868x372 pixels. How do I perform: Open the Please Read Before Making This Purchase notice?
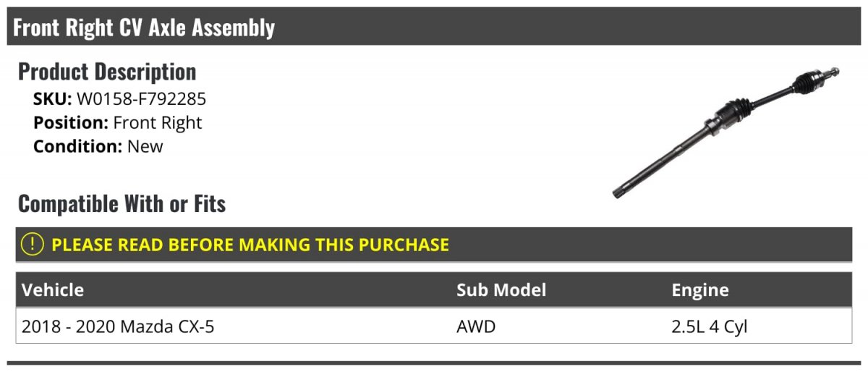[x=250, y=245]
